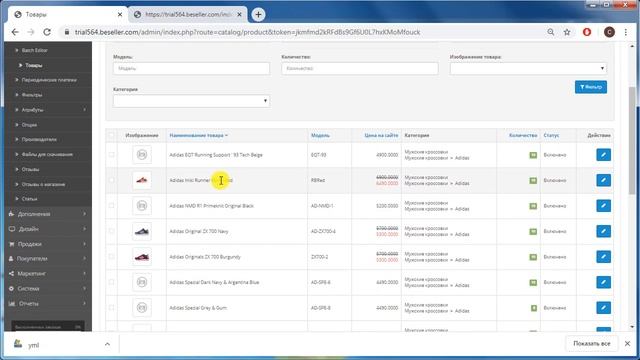The image size is (640, 360).
Task: Open Товары in the sidebar
Action: click(33, 65)
